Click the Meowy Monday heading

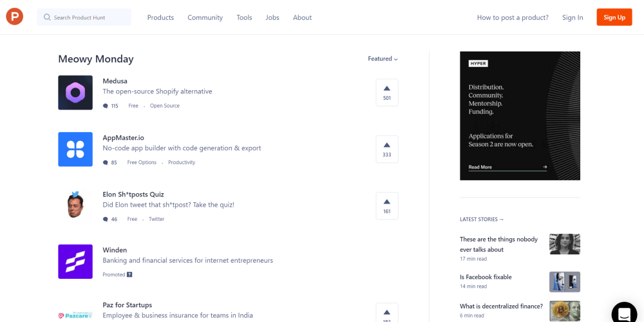point(96,59)
